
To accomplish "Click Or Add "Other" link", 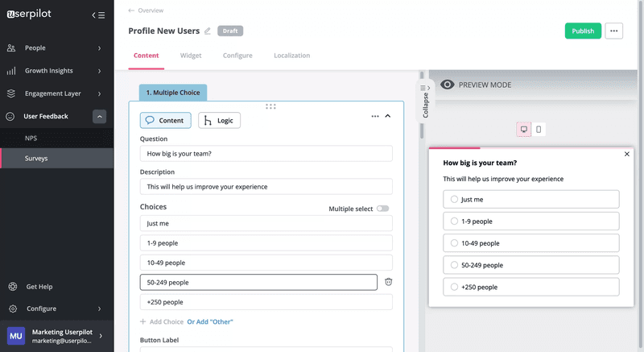I will coord(210,321).
